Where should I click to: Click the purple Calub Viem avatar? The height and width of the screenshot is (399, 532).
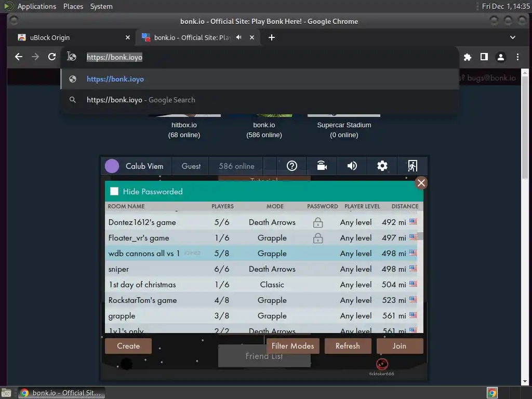click(x=112, y=166)
